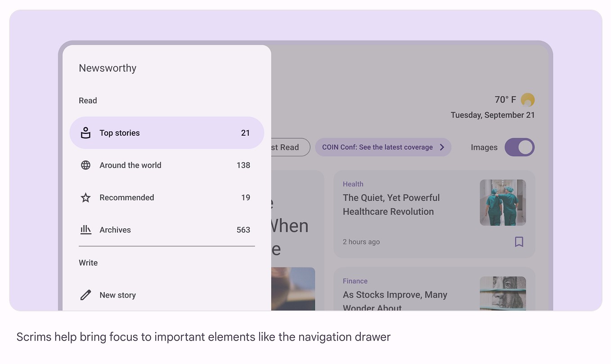The image size is (611, 364).
Task: Open the Healthcare Revolution article
Action: coord(391,204)
